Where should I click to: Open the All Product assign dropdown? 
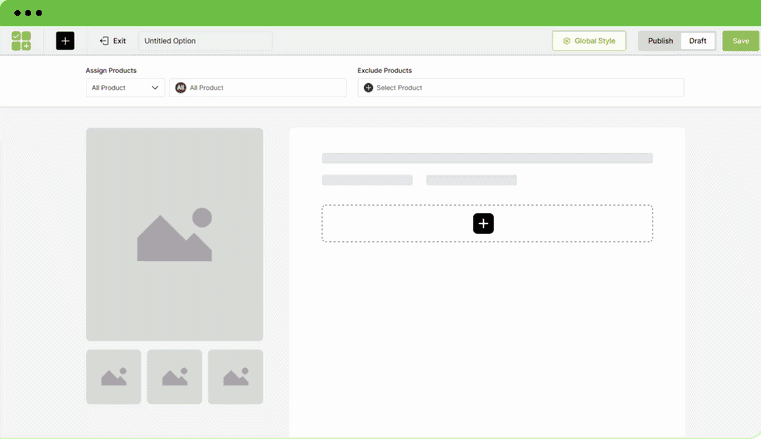click(125, 88)
